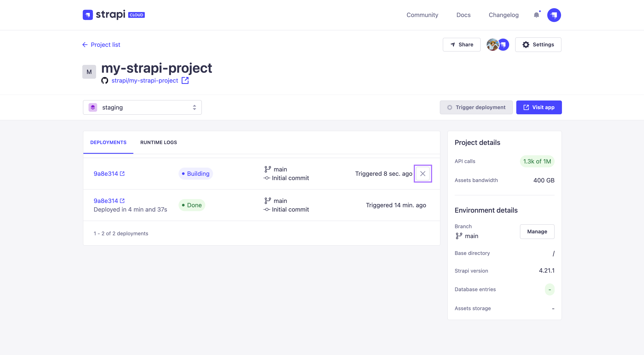Open the notifications bell
This screenshot has width=644, height=355.
(536, 15)
